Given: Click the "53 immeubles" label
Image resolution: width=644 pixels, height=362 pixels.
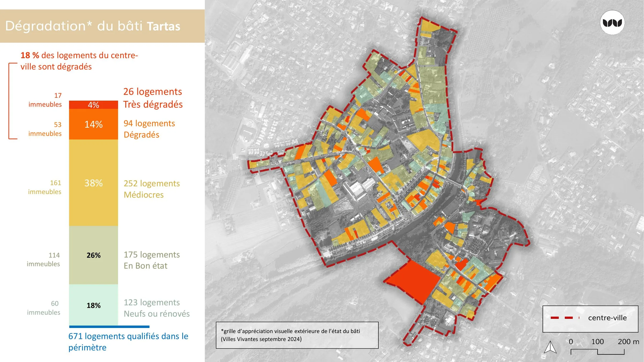Looking at the screenshot, I should [x=45, y=129].
